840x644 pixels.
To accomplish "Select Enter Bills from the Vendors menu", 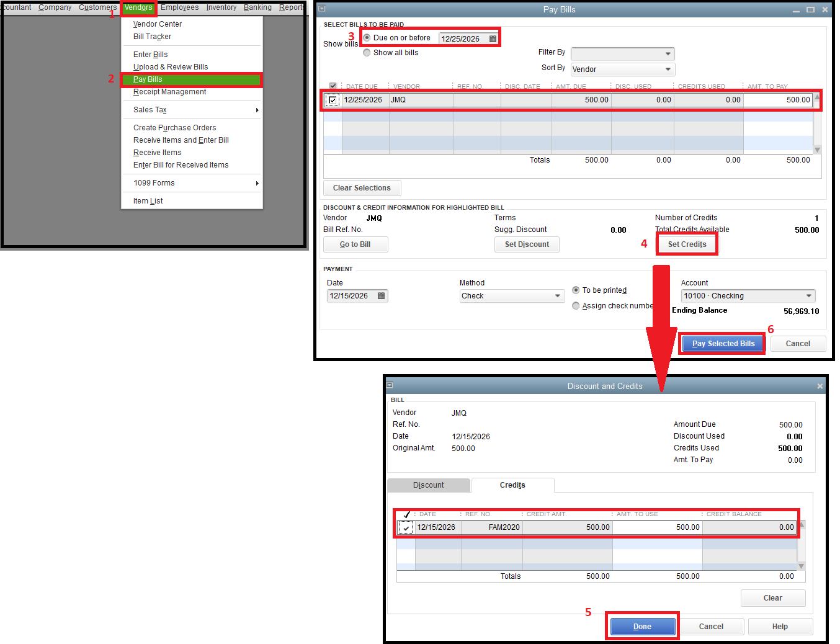I will (x=150, y=54).
